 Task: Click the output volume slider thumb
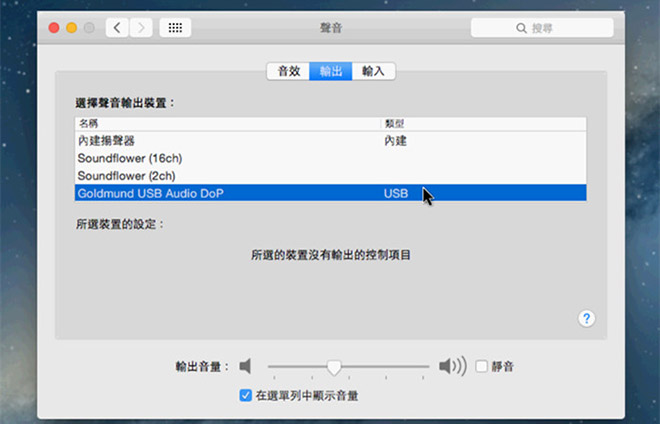coord(334,367)
